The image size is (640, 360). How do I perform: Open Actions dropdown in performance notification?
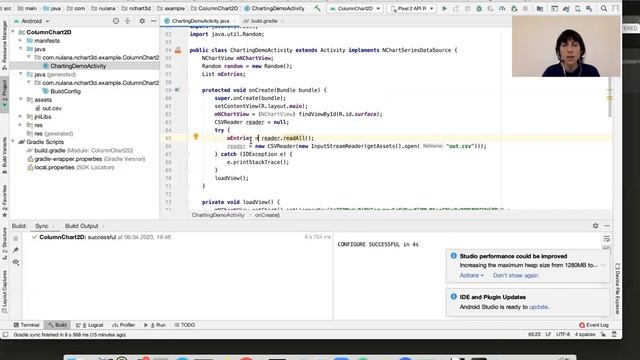(x=471, y=276)
